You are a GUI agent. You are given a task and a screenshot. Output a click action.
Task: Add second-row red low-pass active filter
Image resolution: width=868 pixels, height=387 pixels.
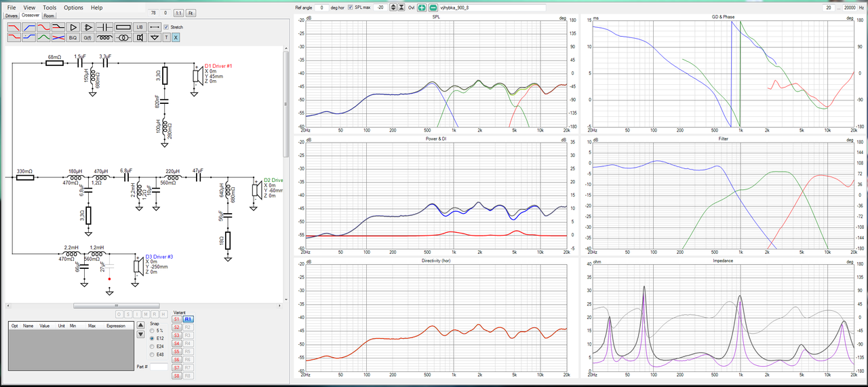[14, 37]
